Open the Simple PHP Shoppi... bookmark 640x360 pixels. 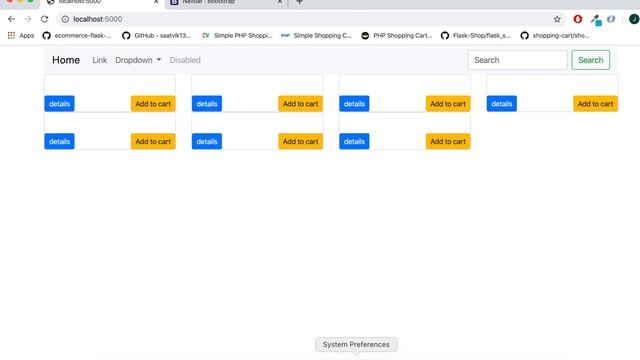click(237, 36)
